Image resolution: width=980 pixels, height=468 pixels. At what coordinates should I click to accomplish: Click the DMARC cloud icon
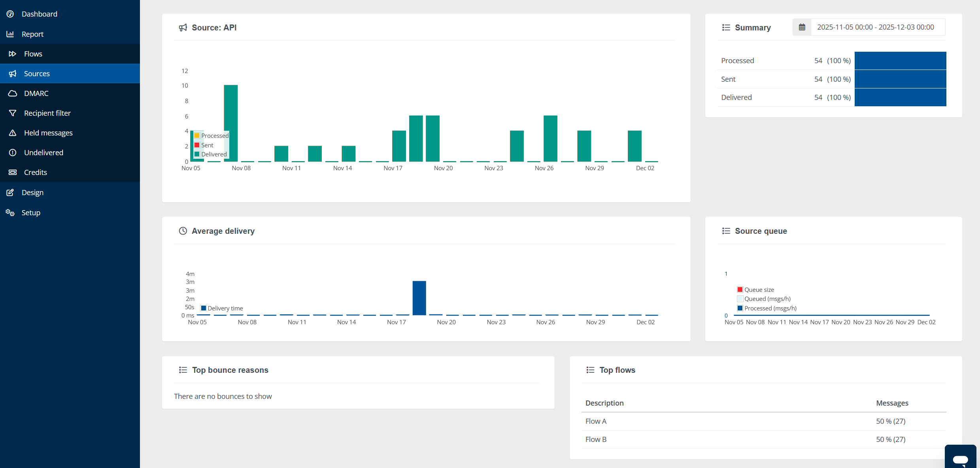coord(13,93)
